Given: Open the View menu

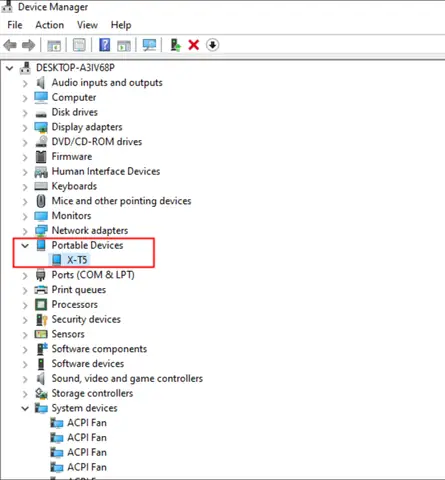Looking at the screenshot, I should tap(87, 25).
